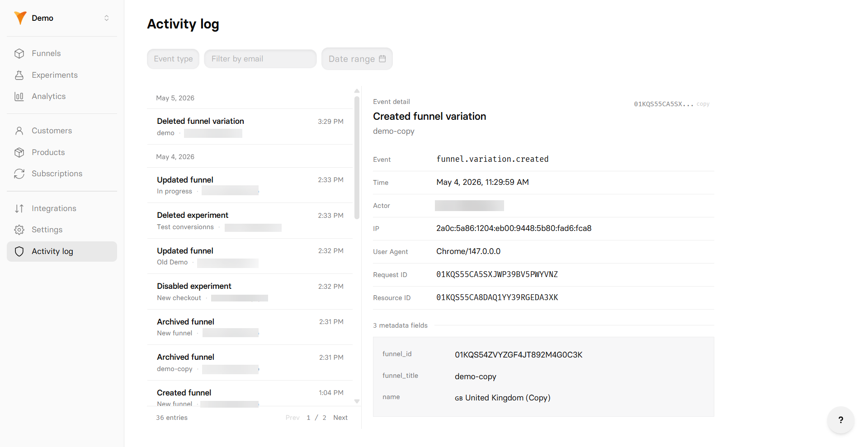The height and width of the screenshot is (447, 868).
Task: Go to the next page of entries
Action: 340,418
